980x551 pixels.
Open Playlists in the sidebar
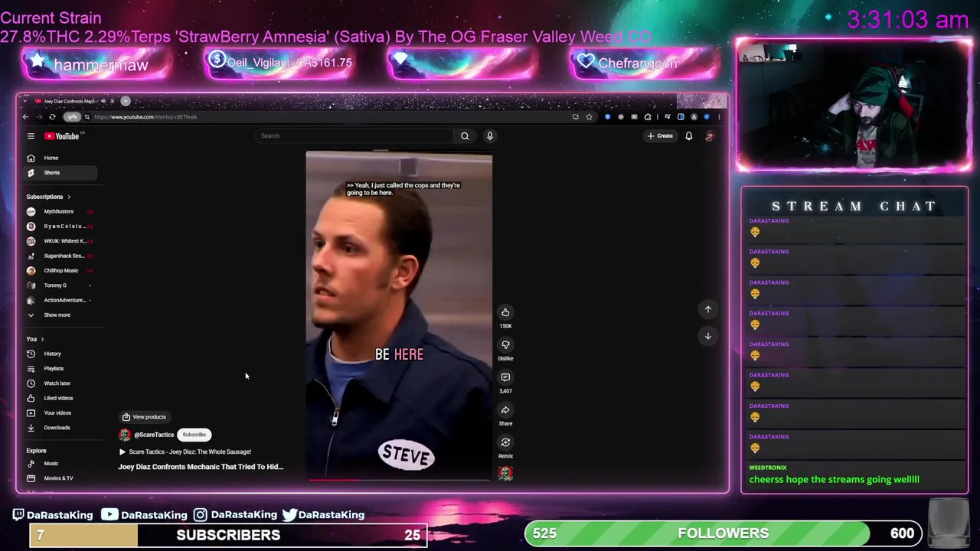[61, 369]
